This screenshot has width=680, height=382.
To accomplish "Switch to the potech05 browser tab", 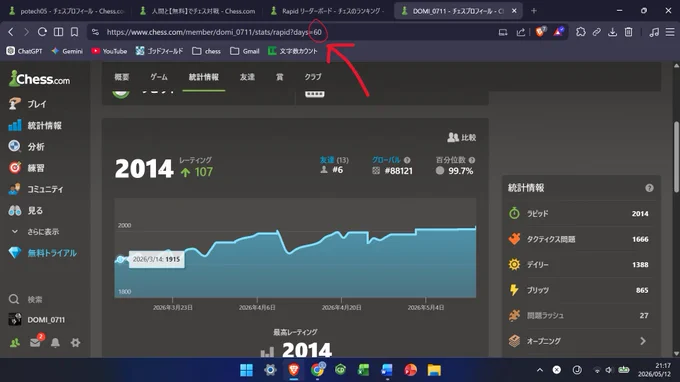I will pos(67,11).
